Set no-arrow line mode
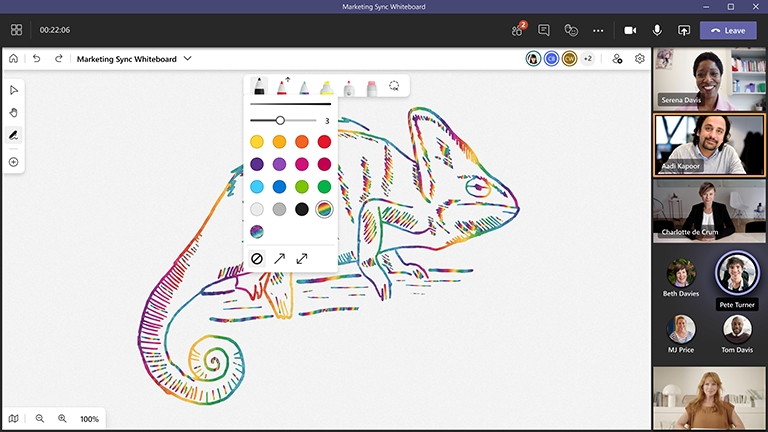The height and width of the screenshot is (432, 768). (257, 259)
